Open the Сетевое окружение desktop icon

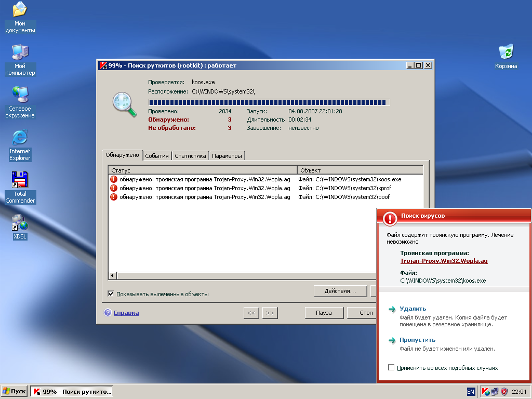coord(20,102)
